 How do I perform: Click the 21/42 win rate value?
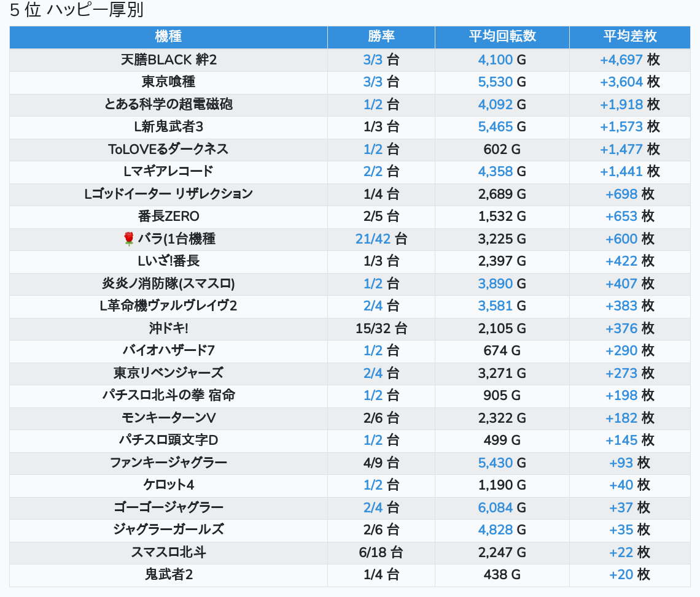click(x=373, y=239)
